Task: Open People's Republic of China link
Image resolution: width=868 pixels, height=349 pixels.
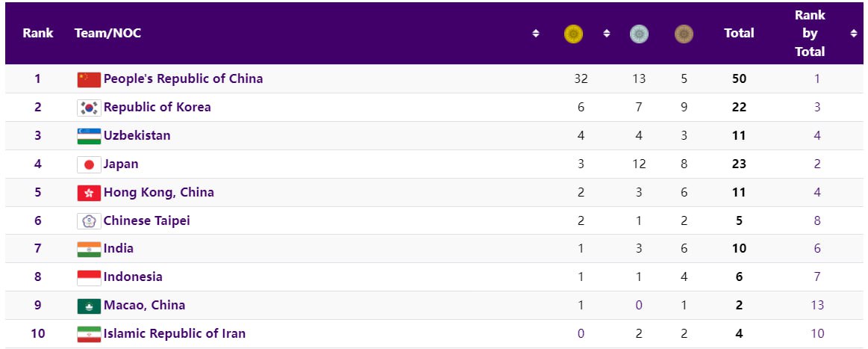Action: pos(183,78)
